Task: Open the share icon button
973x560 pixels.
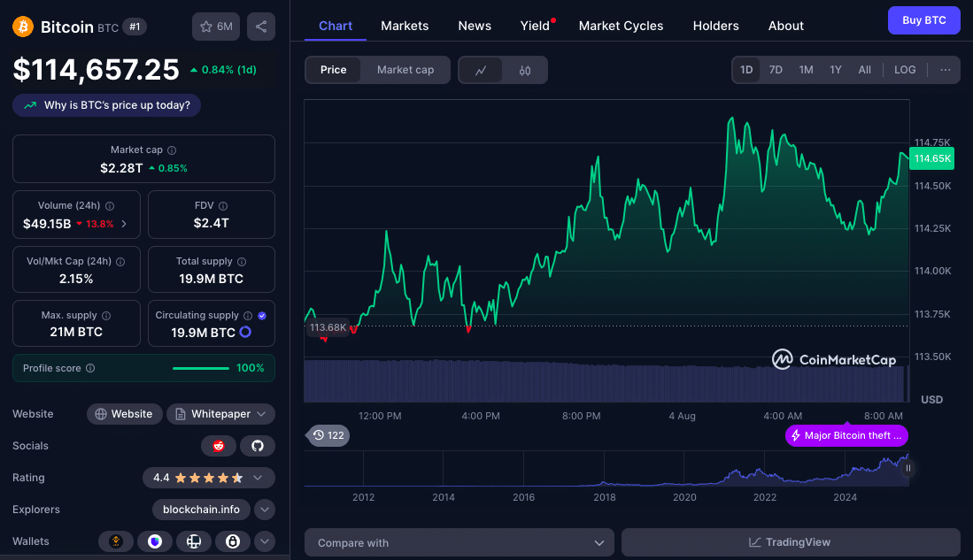Action: (x=261, y=27)
